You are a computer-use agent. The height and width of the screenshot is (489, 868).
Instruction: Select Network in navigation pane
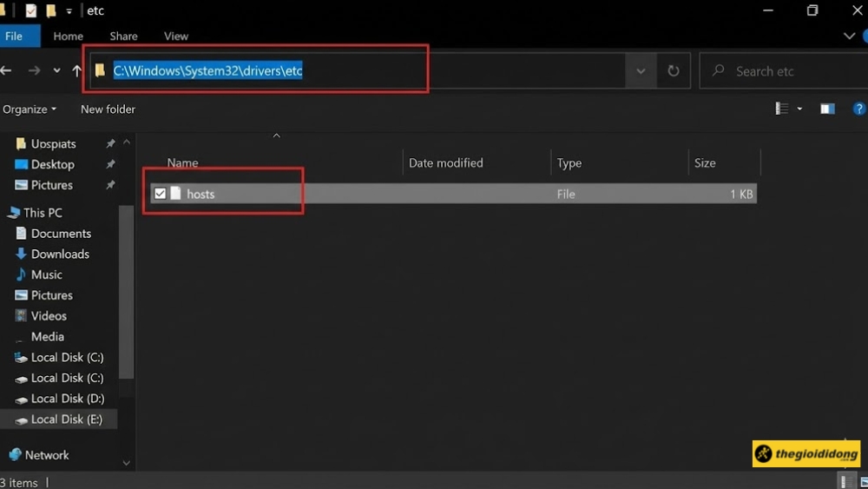(x=47, y=455)
